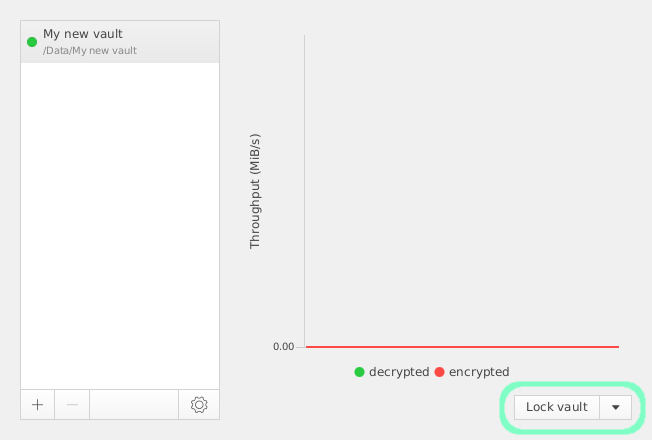The width and height of the screenshot is (652, 440).
Task: Click the red encrypted legend dot
Action: [439, 372]
